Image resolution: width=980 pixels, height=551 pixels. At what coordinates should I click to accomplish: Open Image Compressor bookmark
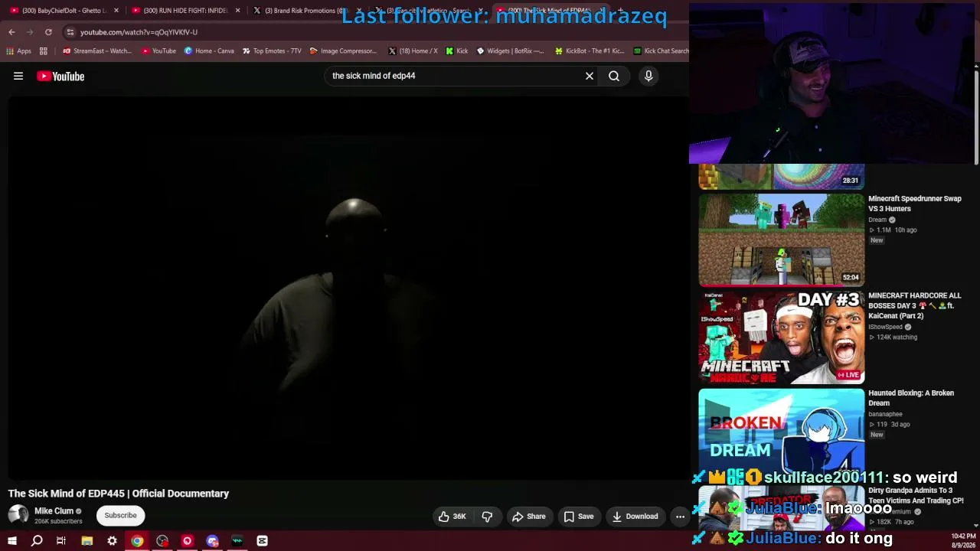click(x=343, y=51)
